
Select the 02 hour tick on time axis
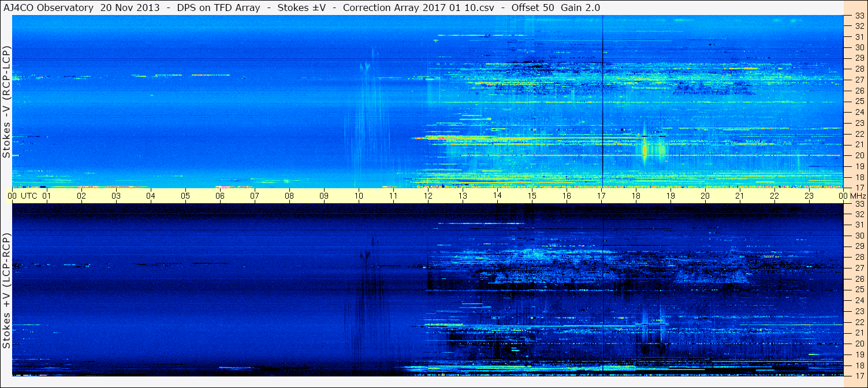(81, 196)
